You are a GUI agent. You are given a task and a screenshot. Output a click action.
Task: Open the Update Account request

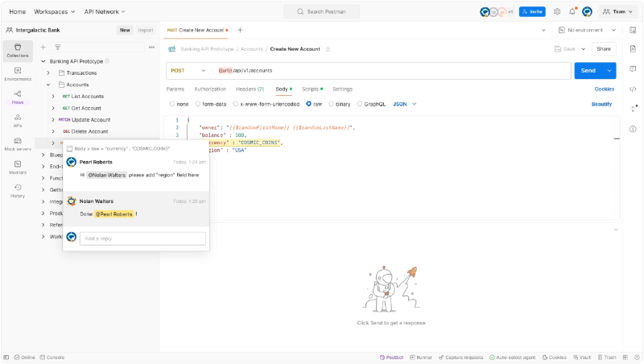(91, 119)
